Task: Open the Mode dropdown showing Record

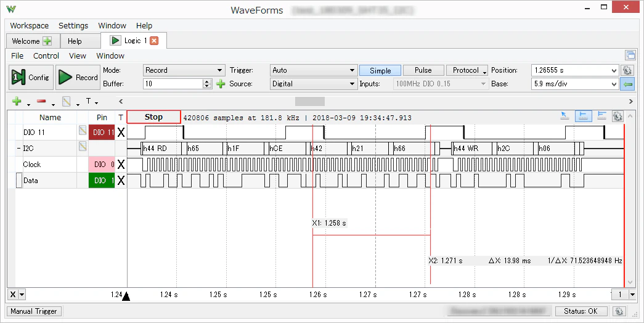Action: point(184,70)
